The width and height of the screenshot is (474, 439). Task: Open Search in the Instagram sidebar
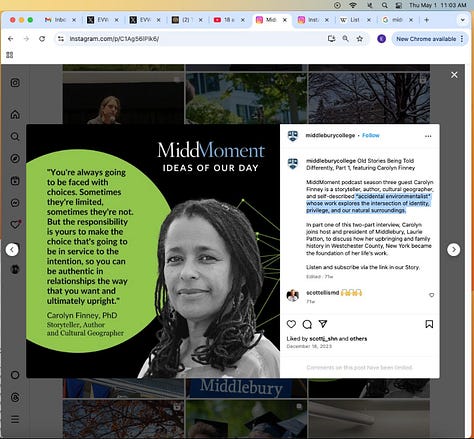click(x=15, y=136)
